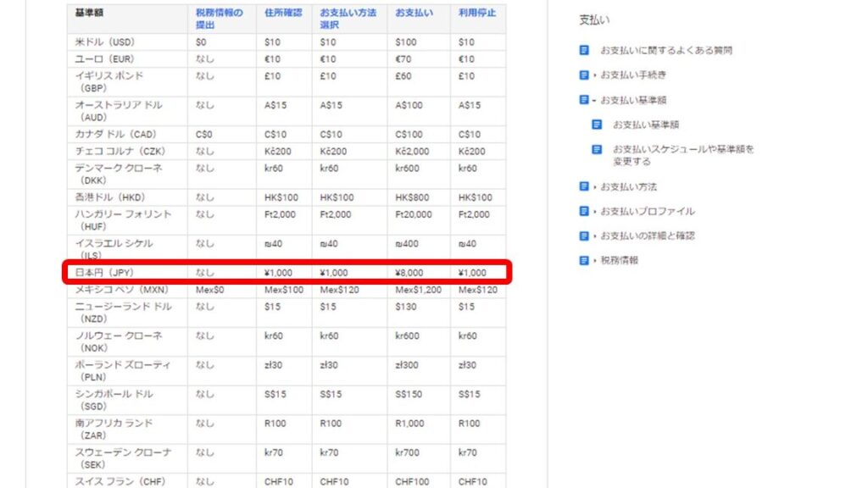
Task: Click document icon beside お支払いプロファイル
Action: tap(584, 211)
